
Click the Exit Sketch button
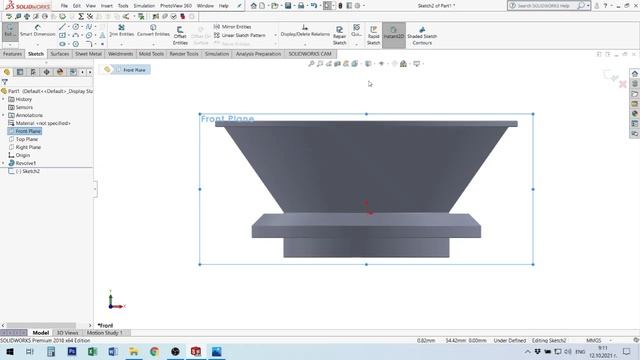point(10,31)
